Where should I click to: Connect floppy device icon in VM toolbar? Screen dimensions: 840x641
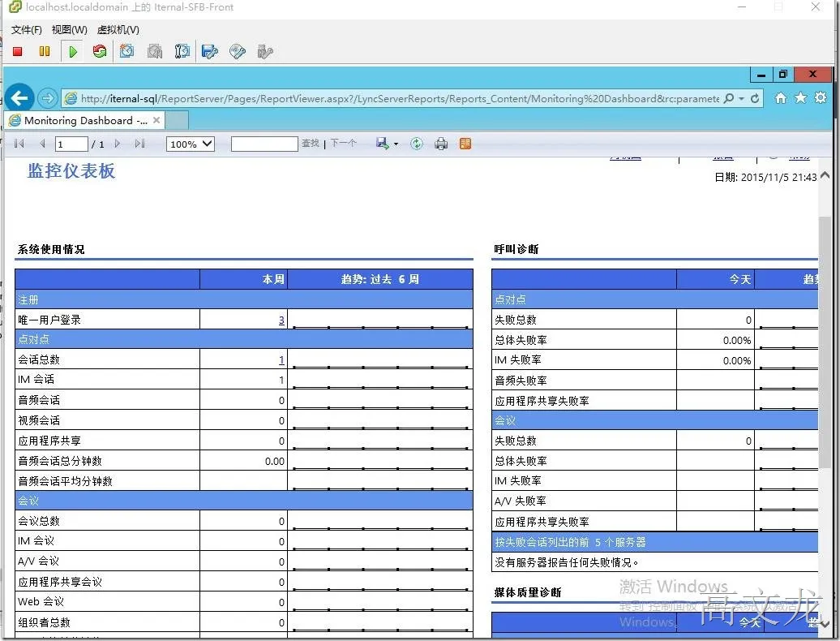click(x=209, y=51)
